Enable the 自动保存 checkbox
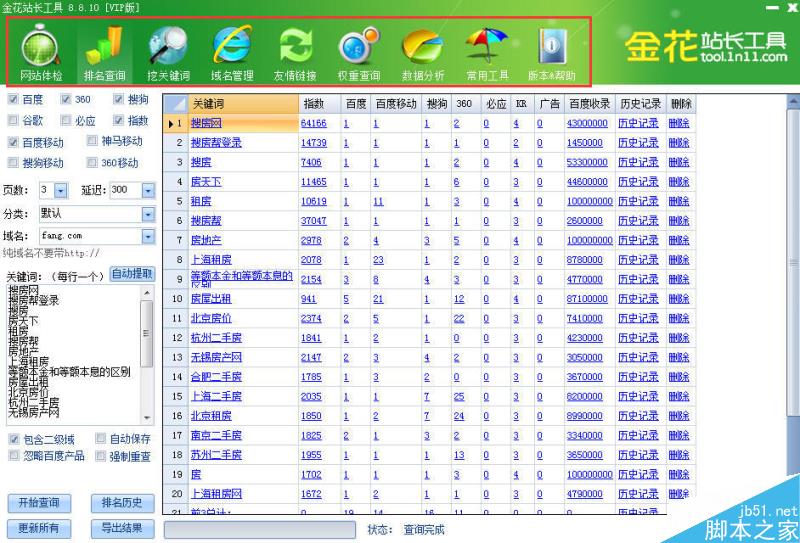 coord(101,439)
